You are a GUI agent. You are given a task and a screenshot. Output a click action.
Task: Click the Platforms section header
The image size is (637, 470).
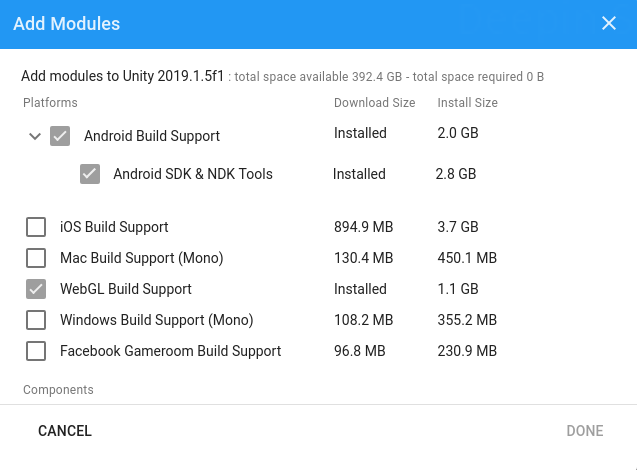click(x=50, y=103)
